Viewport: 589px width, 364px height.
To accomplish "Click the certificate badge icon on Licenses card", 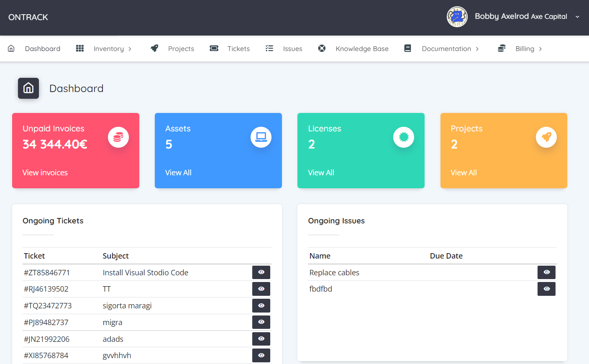I will [404, 137].
